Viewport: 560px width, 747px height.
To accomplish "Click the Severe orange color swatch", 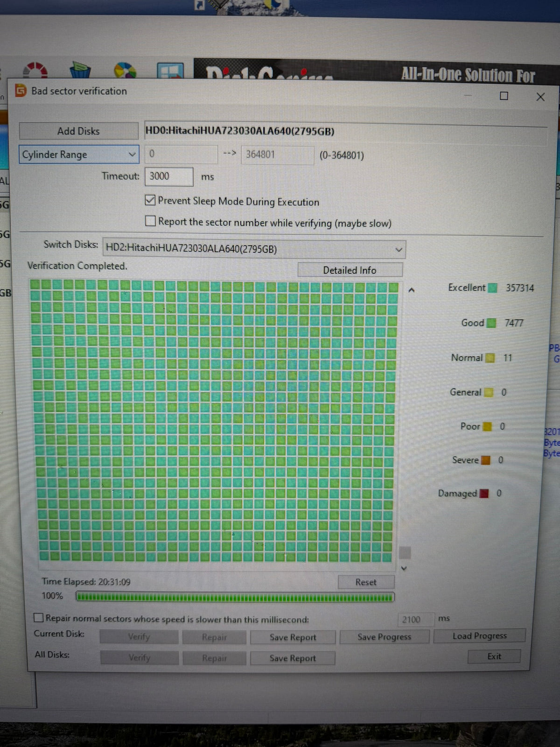I will (x=486, y=460).
